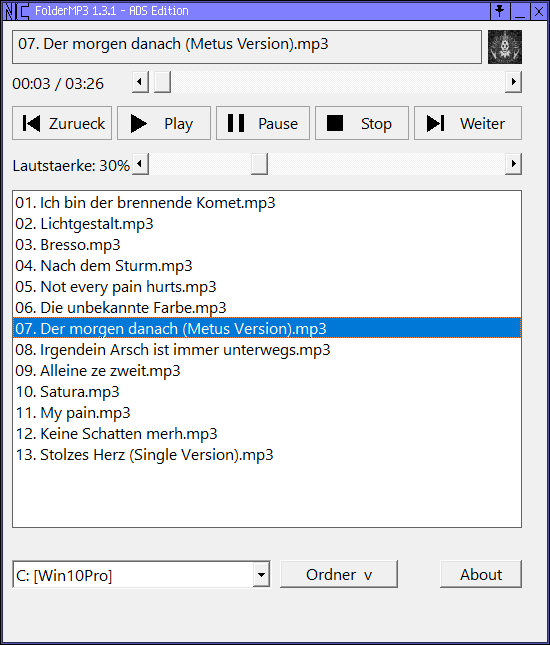Close the FolderMP3 window
The width and height of the screenshot is (550, 645).
tap(539, 11)
